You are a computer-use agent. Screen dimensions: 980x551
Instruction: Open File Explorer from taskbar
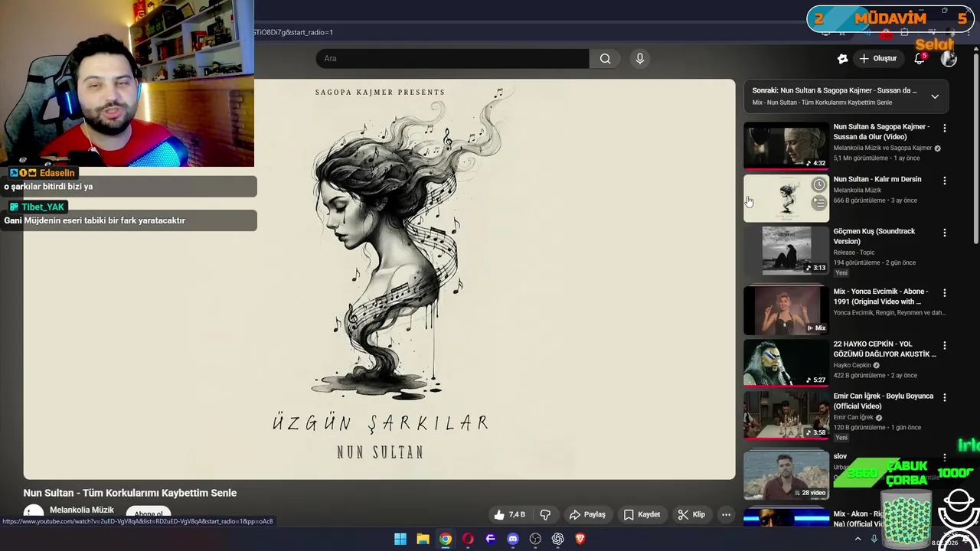tap(423, 539)
